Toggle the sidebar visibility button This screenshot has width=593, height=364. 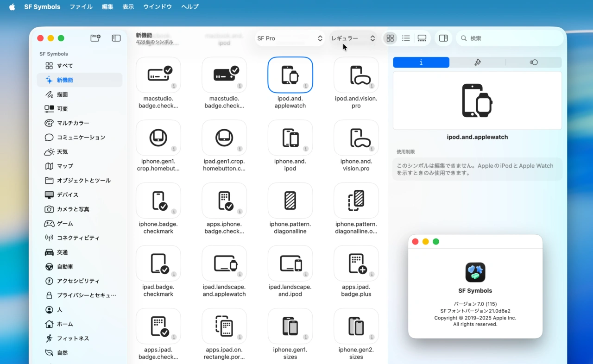[x=116, y=38]
